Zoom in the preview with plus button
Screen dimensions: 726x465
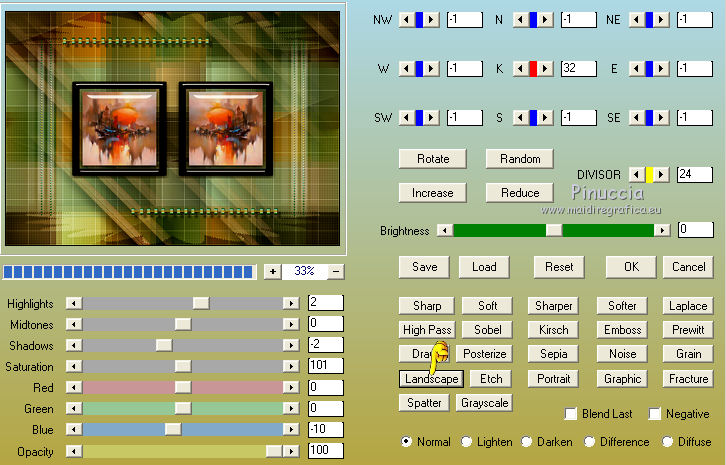click(273, 271)
